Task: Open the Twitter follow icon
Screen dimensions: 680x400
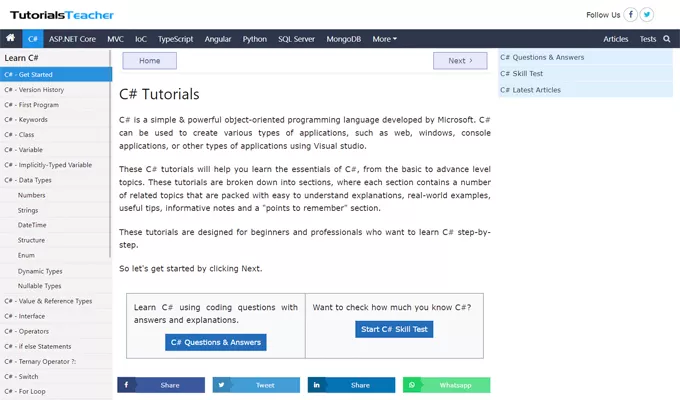Action: [x=647, y=15]
